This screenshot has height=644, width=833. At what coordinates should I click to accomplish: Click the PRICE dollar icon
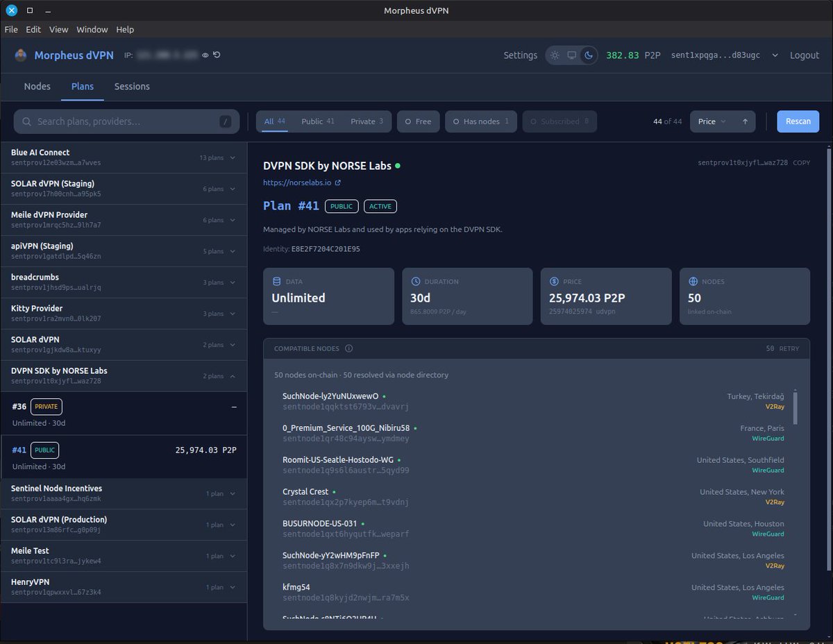pyautogui.click(x=554, y=282)
